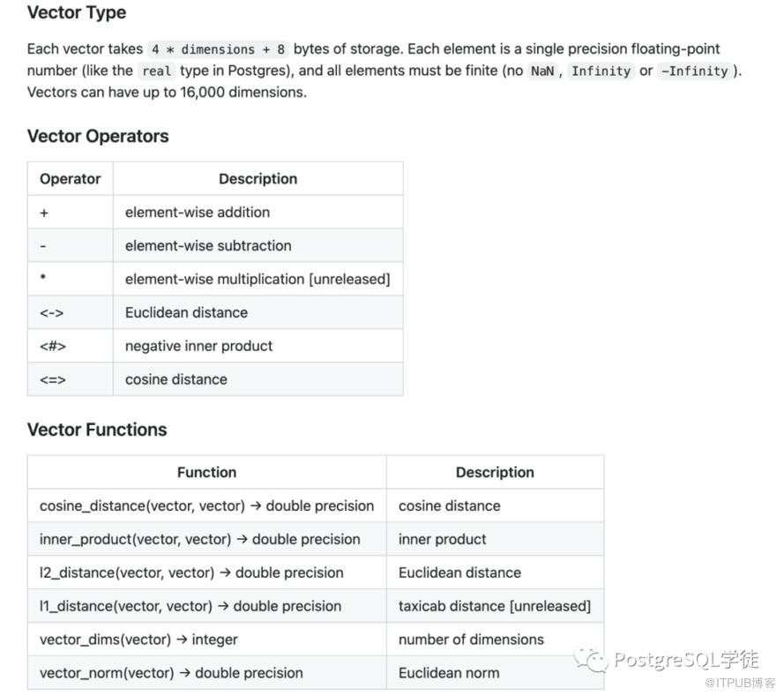Click the "Function" column header
784x696 pixels.
[206, 473]
